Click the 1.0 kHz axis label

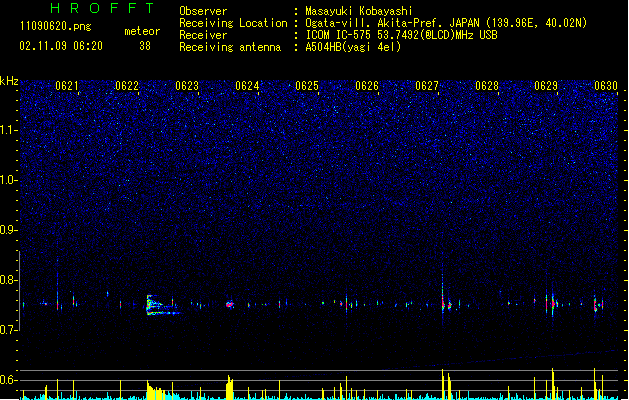click(9, 180)
